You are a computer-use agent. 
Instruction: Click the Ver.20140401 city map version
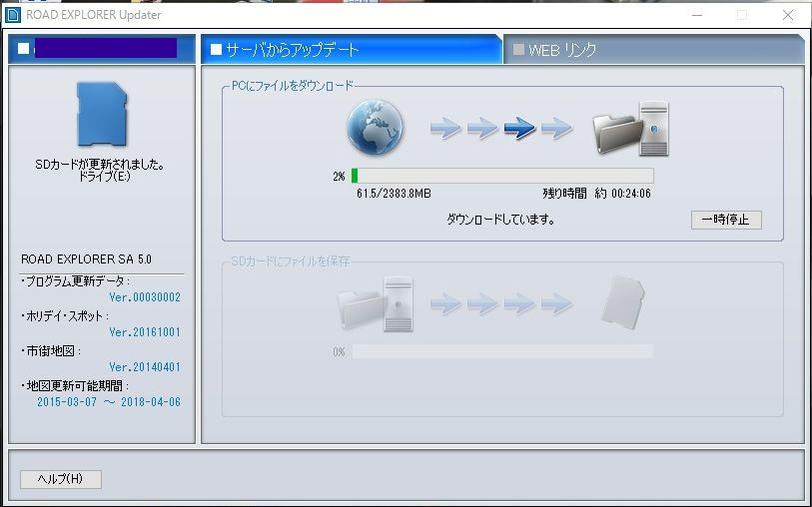(145, 367)
